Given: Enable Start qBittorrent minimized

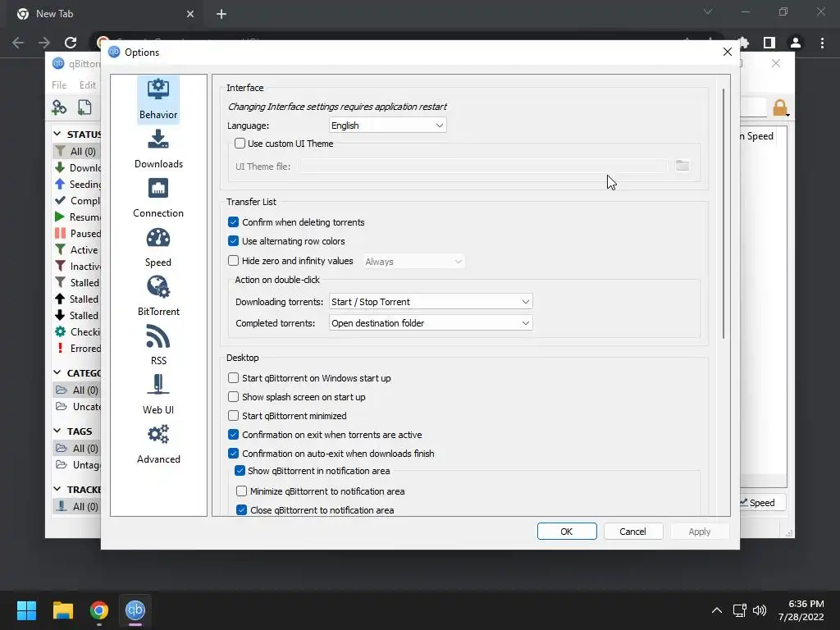Looking at the screenshot, I should (233, 416).
